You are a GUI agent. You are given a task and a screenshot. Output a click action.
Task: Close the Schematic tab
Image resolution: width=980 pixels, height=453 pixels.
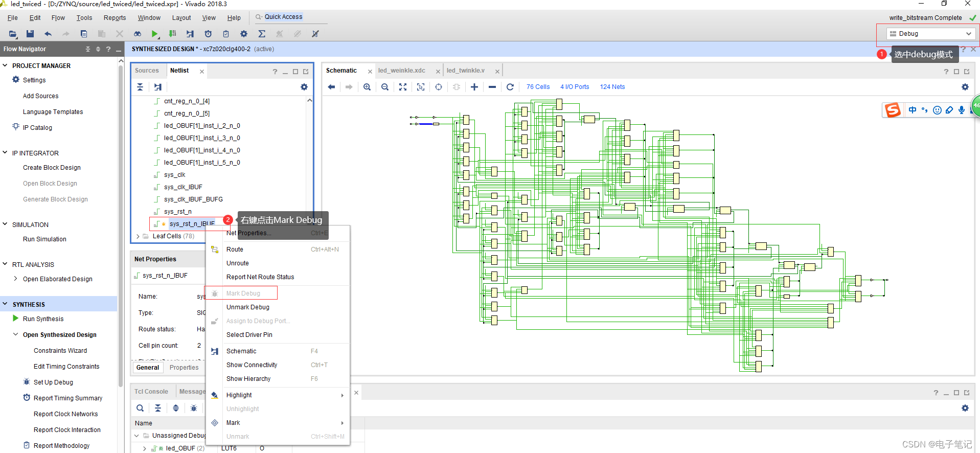(x=370, y=72)
